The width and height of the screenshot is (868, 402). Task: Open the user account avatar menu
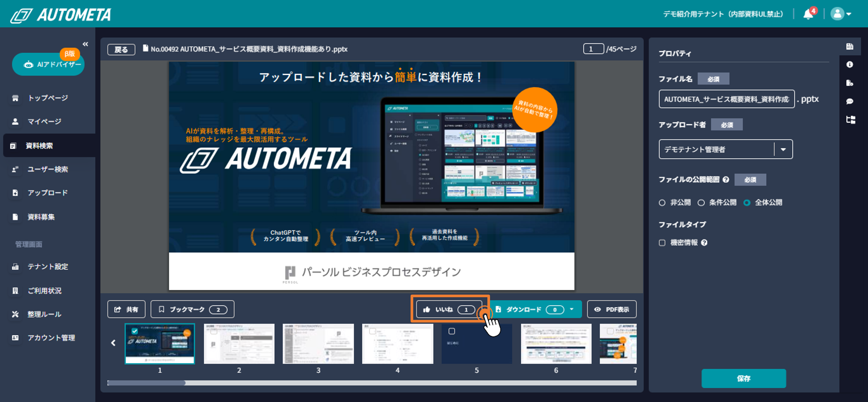click(x=841, y=14)
